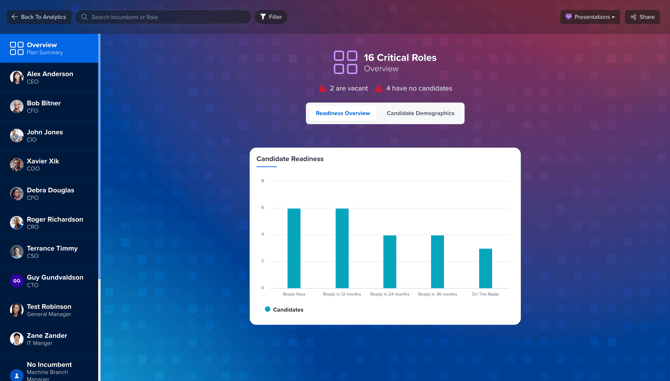This screenshot has height=381, width=670.
Task: Click the Share button
Action: coord(643,17)
